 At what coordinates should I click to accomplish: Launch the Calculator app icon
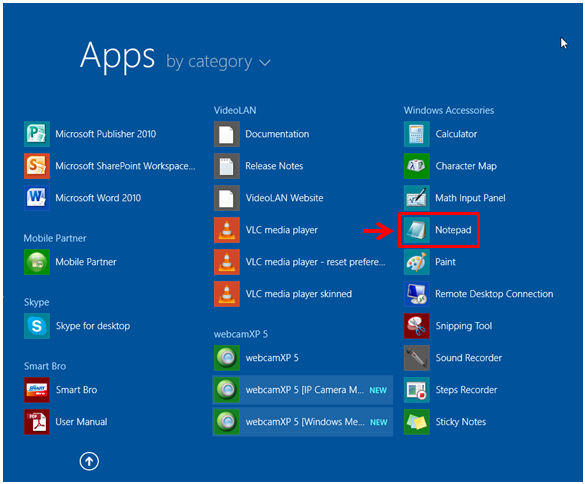[x=416, y=134]
